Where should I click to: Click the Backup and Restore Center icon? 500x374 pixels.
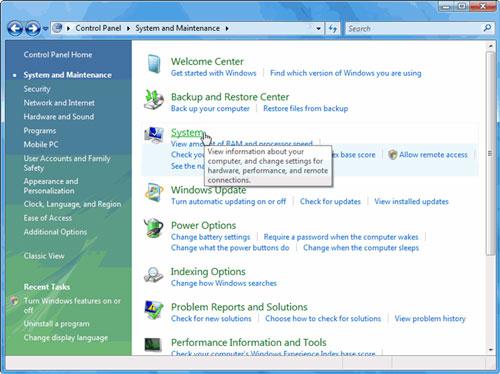tap(154, 100)
